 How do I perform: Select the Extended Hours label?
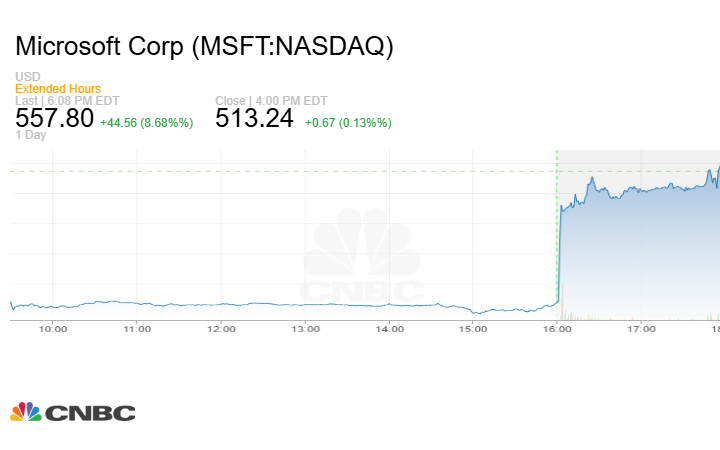pos(58,89)
